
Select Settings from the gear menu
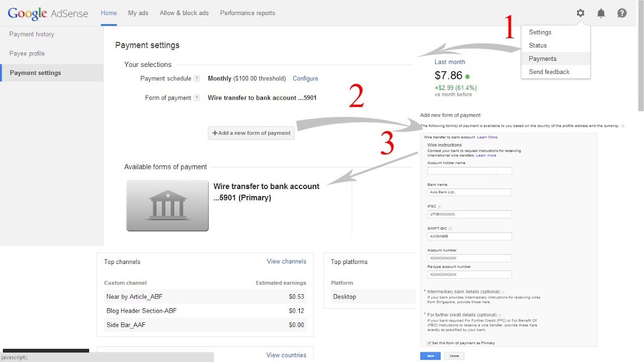555,32
